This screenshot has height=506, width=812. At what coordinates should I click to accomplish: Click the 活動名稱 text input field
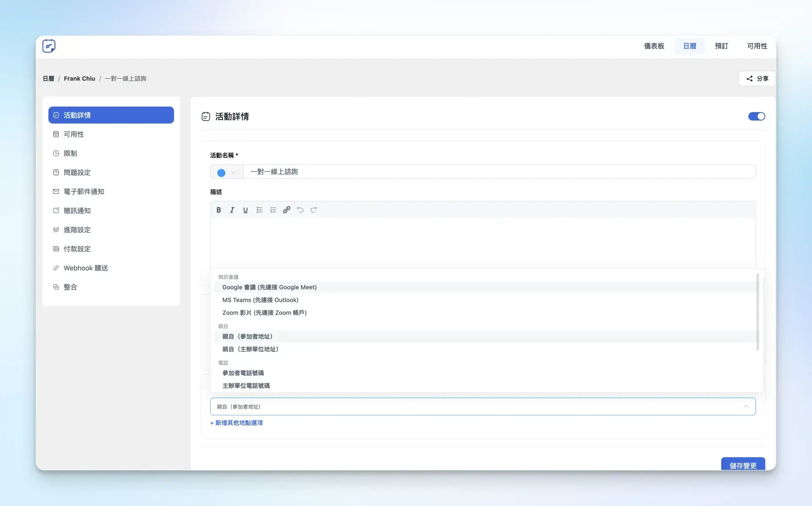coord(499,172)
